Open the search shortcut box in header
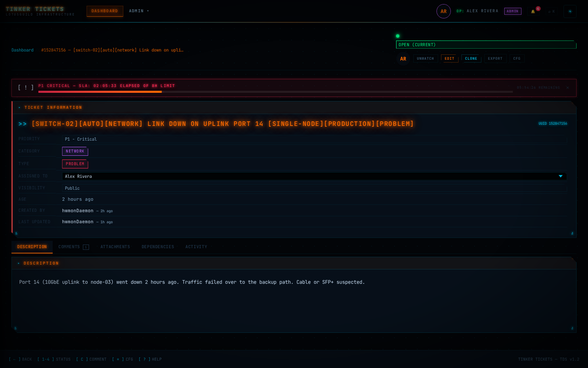This screenshot has height=368, width=588. [551, 11]
